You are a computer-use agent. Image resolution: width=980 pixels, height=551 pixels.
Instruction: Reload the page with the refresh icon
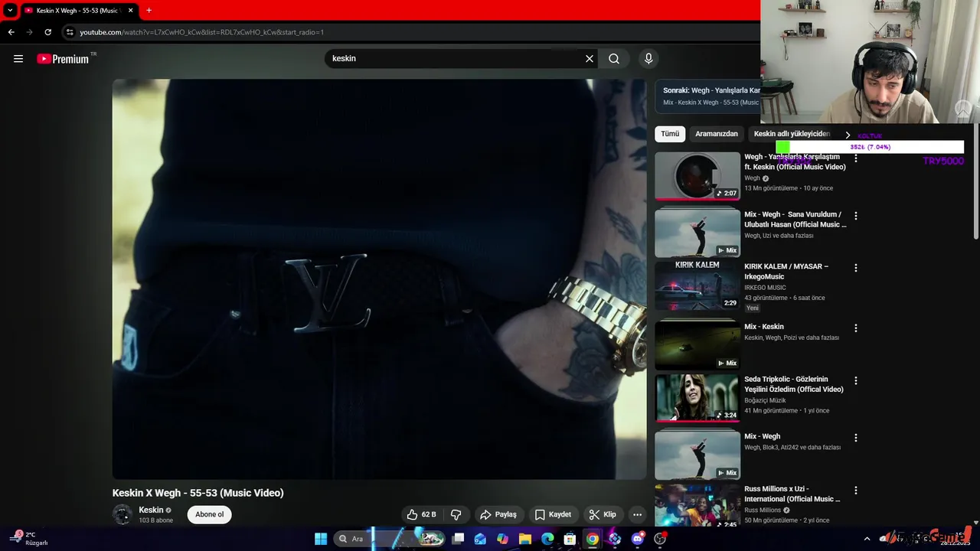47,32
